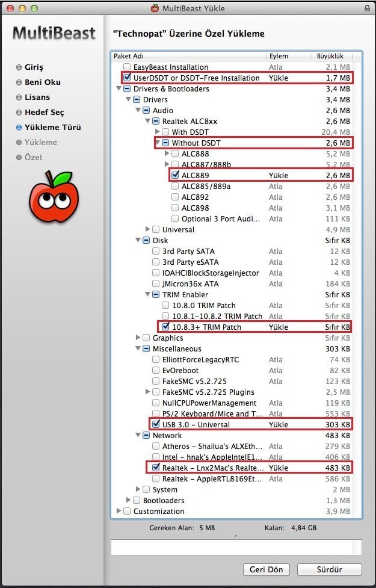
Task: Select the Without DSDT row label
Action: (196, 143)
